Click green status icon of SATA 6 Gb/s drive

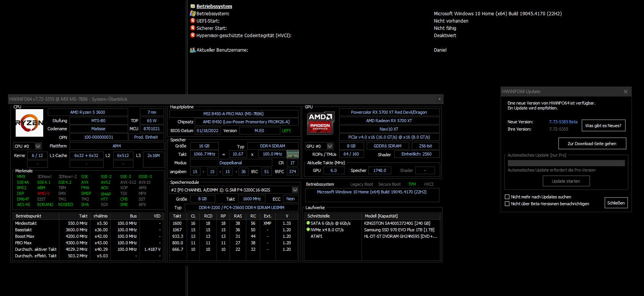click(x=308, y=223)
